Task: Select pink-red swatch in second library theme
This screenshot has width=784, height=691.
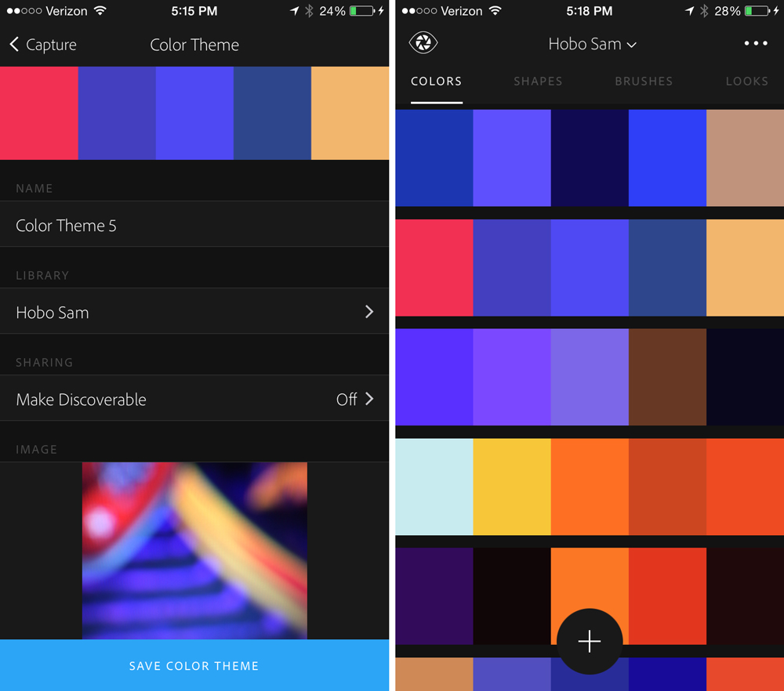Action: (x=434, y=267)
